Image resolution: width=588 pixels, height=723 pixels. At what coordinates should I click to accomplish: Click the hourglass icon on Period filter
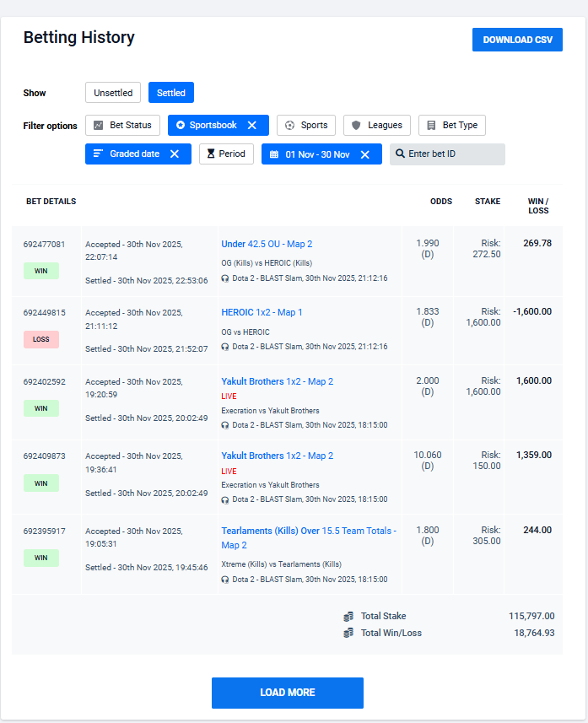tap(211, 154)
